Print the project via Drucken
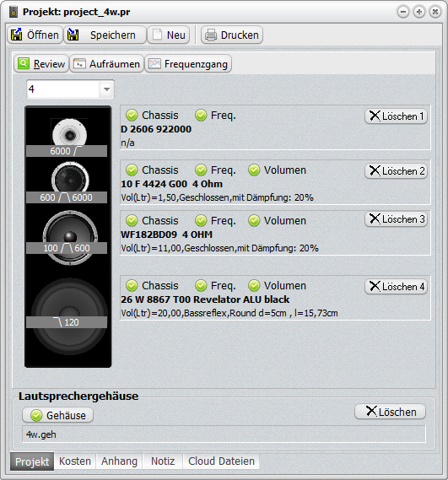The height and width of the screenshot is (480, 448). [232, 35]
